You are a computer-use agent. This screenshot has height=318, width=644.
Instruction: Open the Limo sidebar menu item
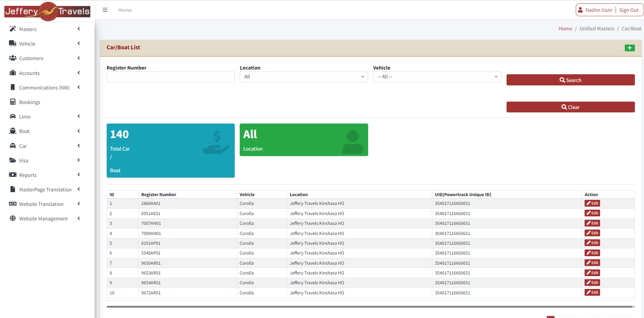pyautogui.click(x=25, y=117)
